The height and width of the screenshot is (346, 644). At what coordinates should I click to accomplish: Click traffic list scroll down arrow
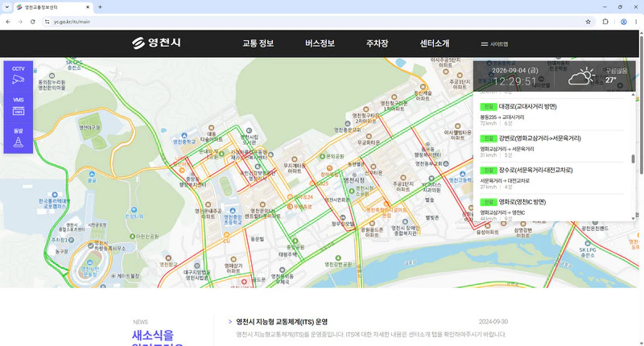pyautogui.click(x=633, y=219)
